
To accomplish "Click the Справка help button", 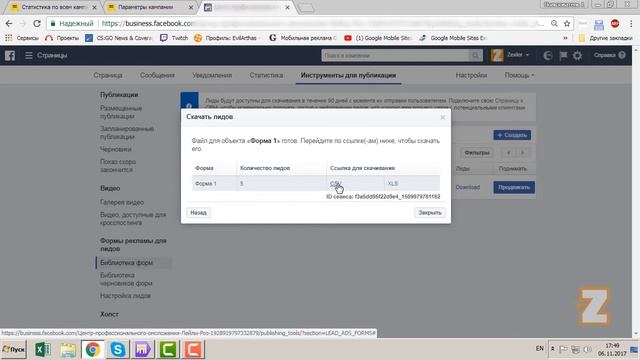I will tap(609, 55).
